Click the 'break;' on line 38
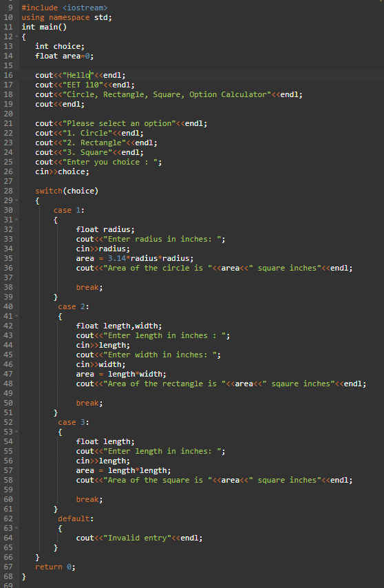Screen dimensions: 384x588 point(89,288)
